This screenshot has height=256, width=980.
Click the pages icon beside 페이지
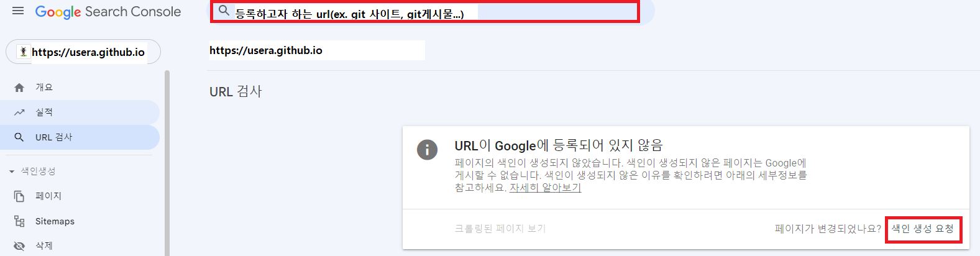pyautogui.click(x=19, y=196)
